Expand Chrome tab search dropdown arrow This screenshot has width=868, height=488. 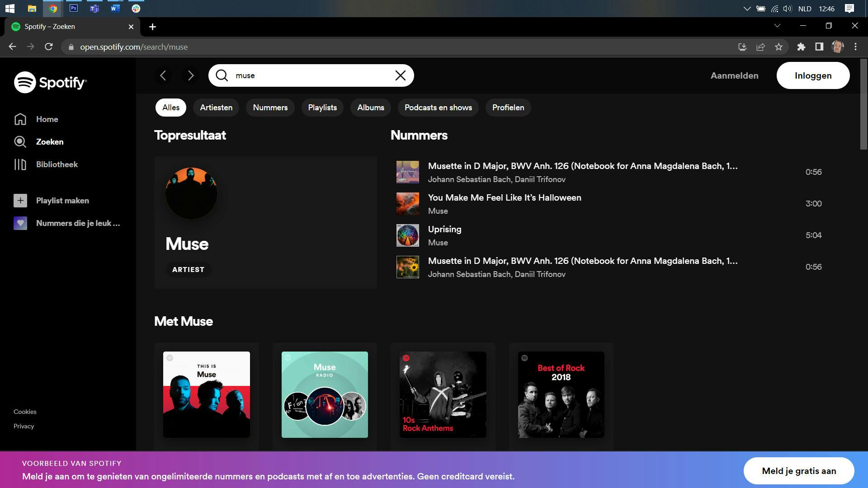pos(777,26)
